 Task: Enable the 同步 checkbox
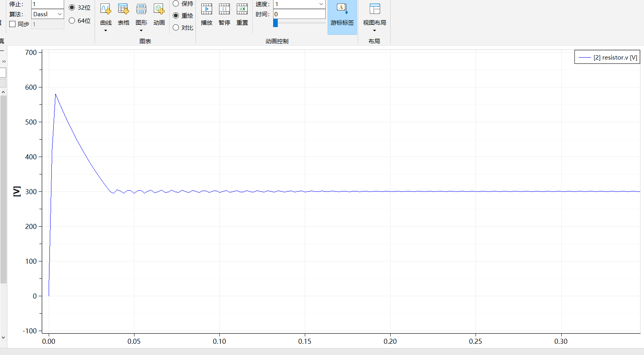click(12, 24)
